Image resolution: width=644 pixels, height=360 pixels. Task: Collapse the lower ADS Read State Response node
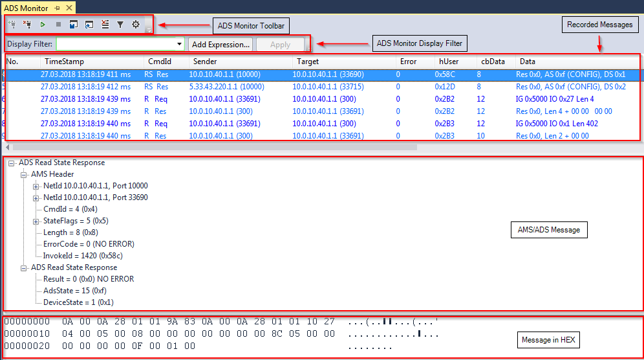pos(24,268)
